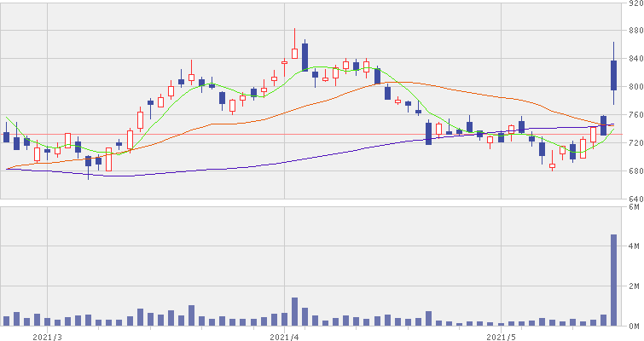Click the 4M volume axis label

point(635,247)
